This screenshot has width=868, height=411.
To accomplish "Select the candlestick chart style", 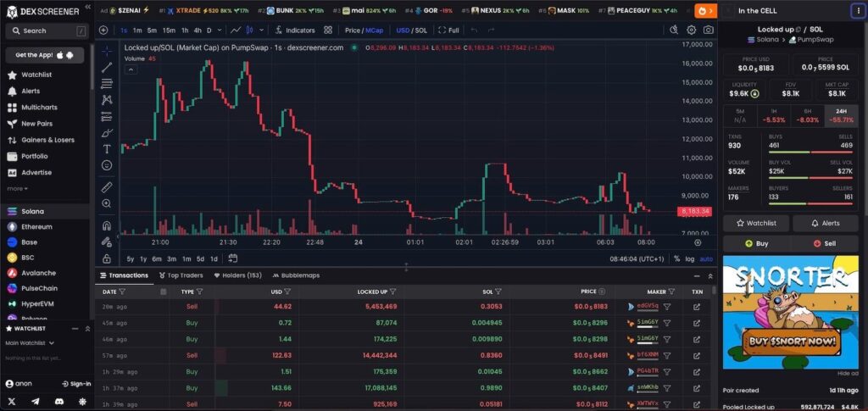I will click(249, 31).
